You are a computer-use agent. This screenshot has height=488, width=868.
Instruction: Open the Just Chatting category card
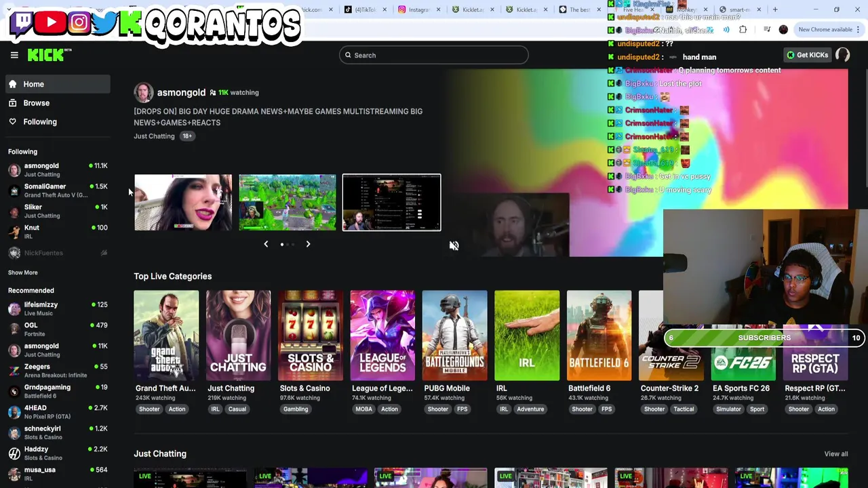[x=238, y=335]
